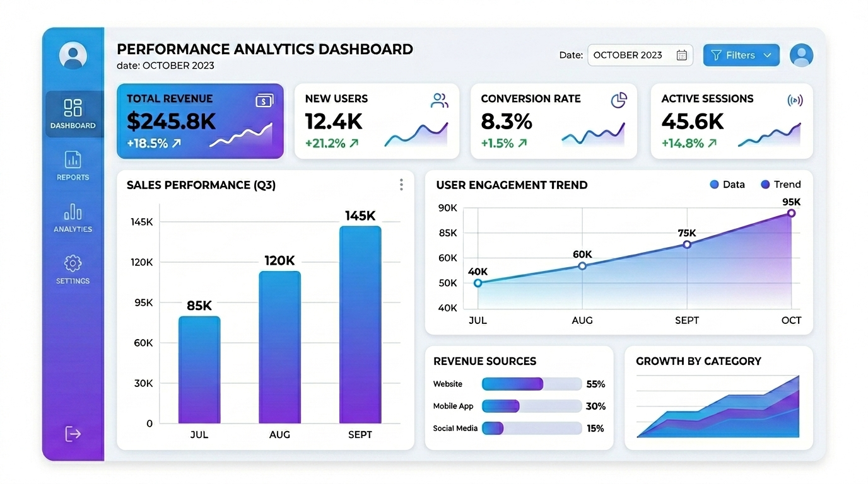Click the logout icon in sidebar
This screenshot has width=868, height=484.
pyautogui.click(x=73, y=434)
